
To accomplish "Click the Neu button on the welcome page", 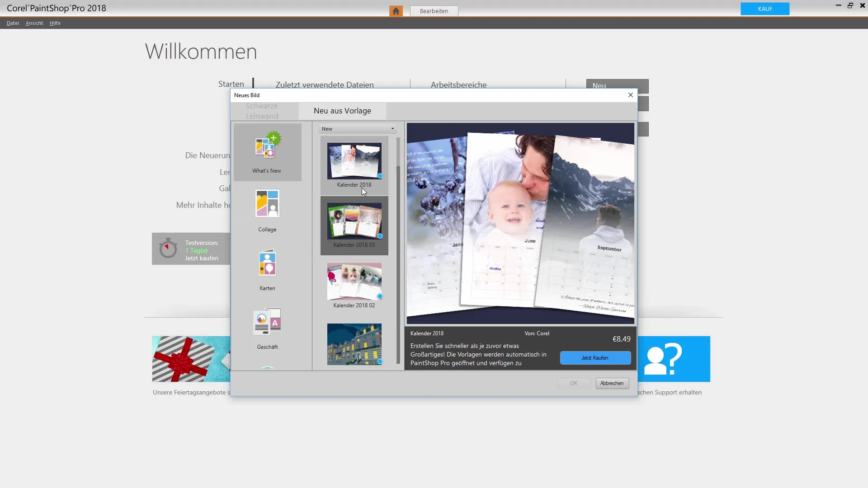I will [617, 86].
